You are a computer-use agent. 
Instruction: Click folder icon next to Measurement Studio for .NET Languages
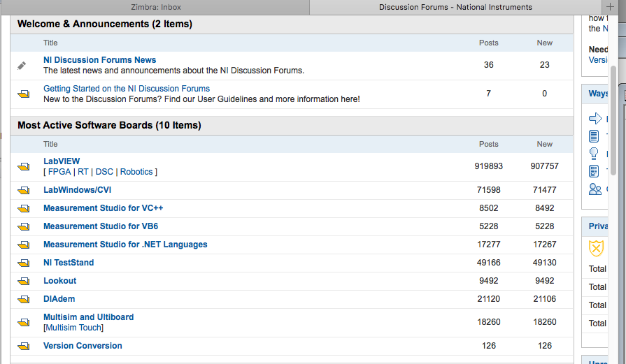(24, 245)
